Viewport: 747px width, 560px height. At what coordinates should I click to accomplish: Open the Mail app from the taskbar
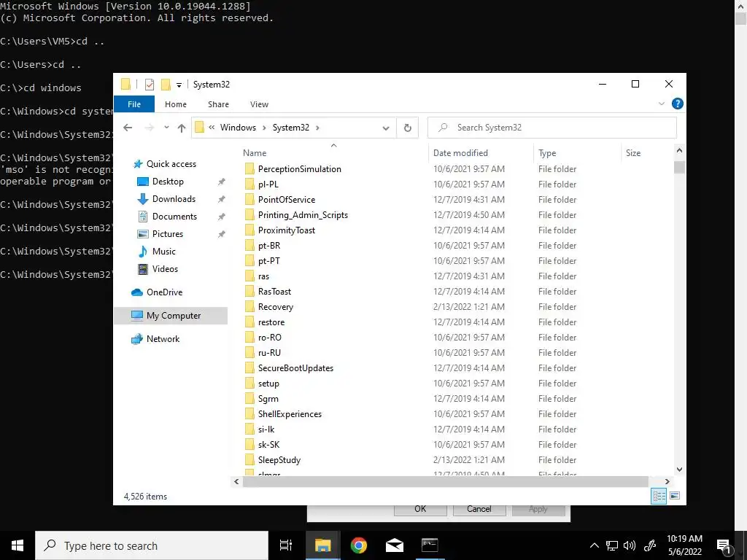point(395,545)
